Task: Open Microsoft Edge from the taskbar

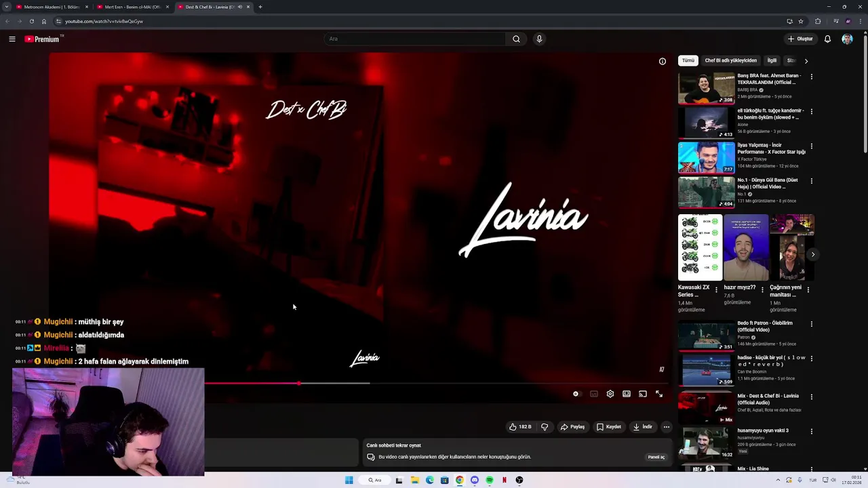Action: (430, 480)
